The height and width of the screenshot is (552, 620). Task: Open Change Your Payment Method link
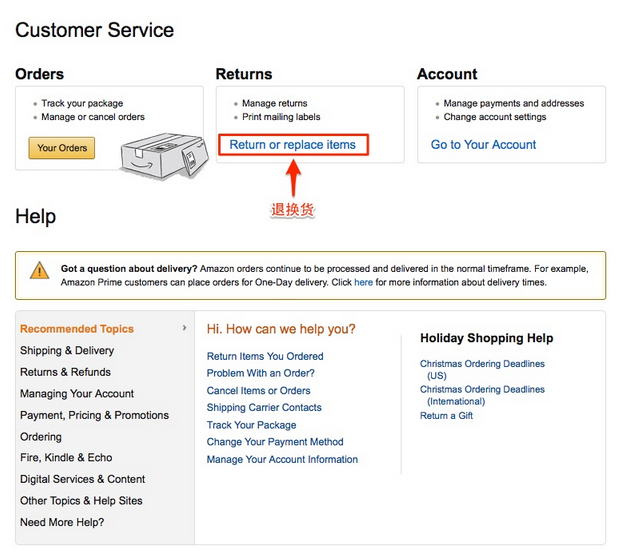pyautogui.click(x=275, y=442)
